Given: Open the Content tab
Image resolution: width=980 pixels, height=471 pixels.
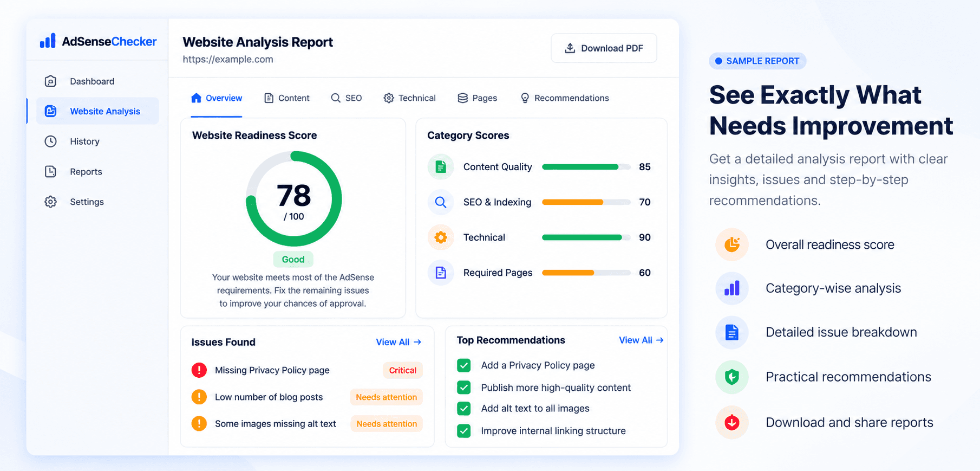Looking at the screenshot, I should click(287, 98).
